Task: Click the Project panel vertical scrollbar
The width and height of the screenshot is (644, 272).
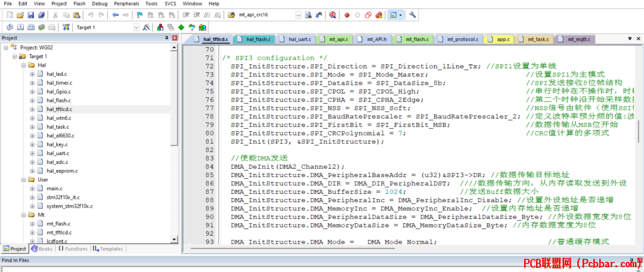Action: 175,143
